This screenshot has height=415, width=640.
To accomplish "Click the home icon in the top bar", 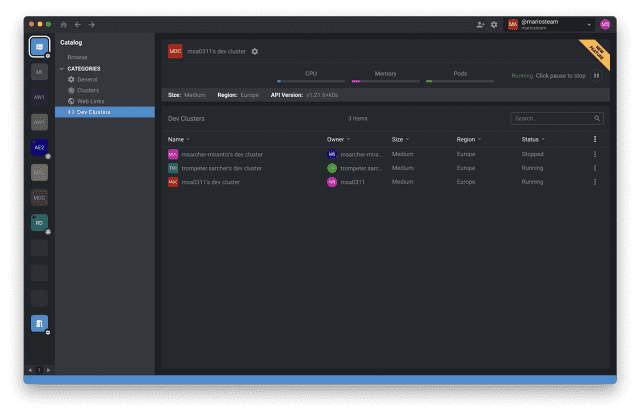I will tap(65, 24).
